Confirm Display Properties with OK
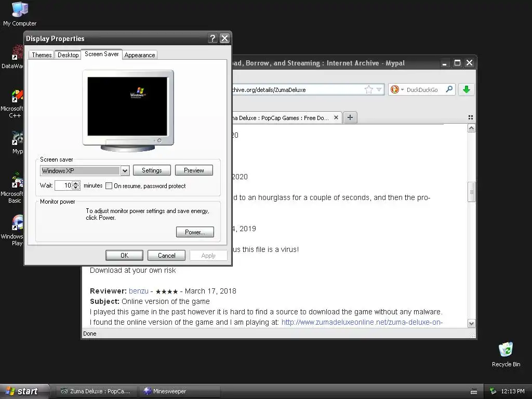The image size is (532, 399). click(x=124, y=256)
